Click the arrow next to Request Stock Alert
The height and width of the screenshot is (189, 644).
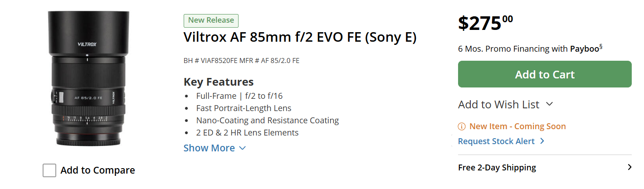(542, 141)
